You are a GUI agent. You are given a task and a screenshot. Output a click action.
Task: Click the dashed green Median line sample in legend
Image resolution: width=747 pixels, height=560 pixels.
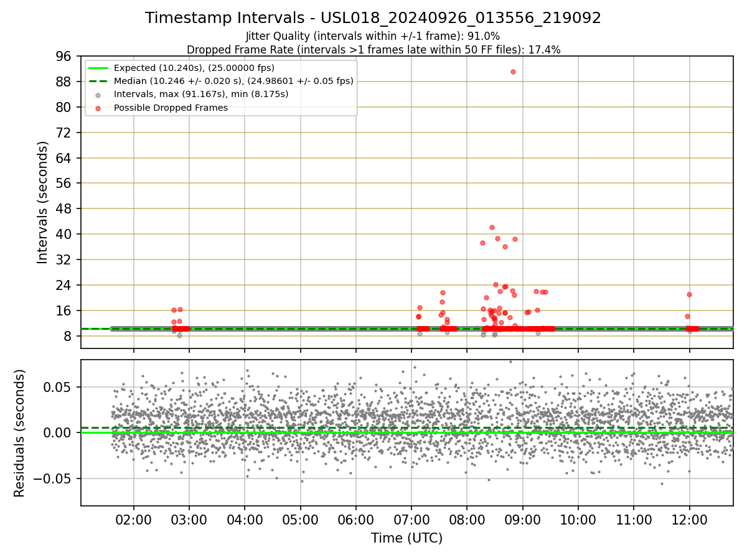coord(98,81)
